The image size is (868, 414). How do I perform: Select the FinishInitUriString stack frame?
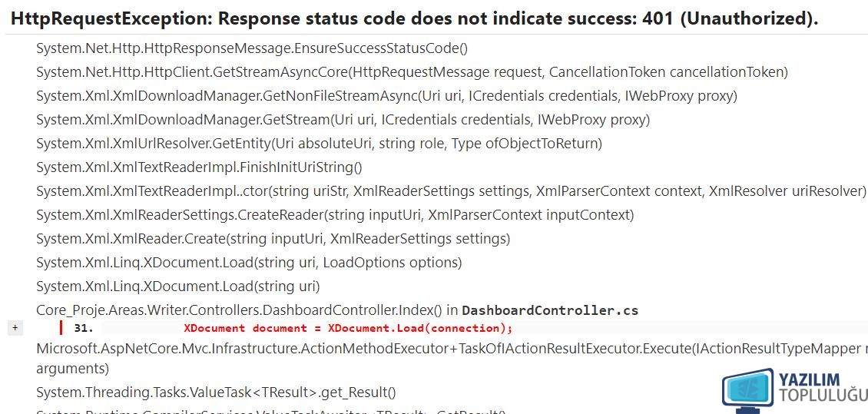point(199,167)
